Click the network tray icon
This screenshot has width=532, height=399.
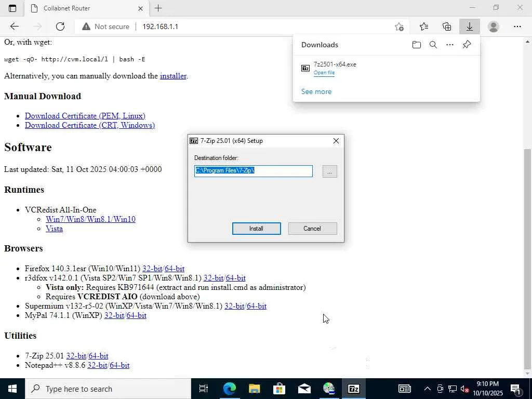453,389
